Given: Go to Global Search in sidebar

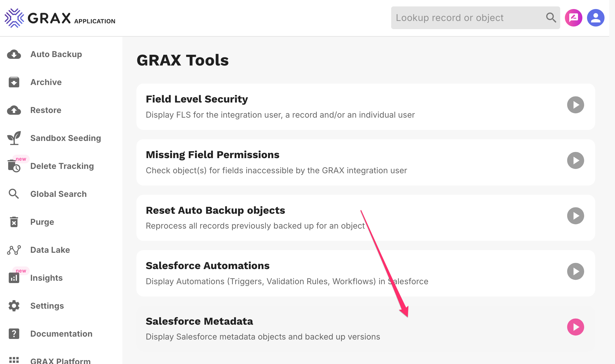Looking at the screenshot, I should (58, 194).
